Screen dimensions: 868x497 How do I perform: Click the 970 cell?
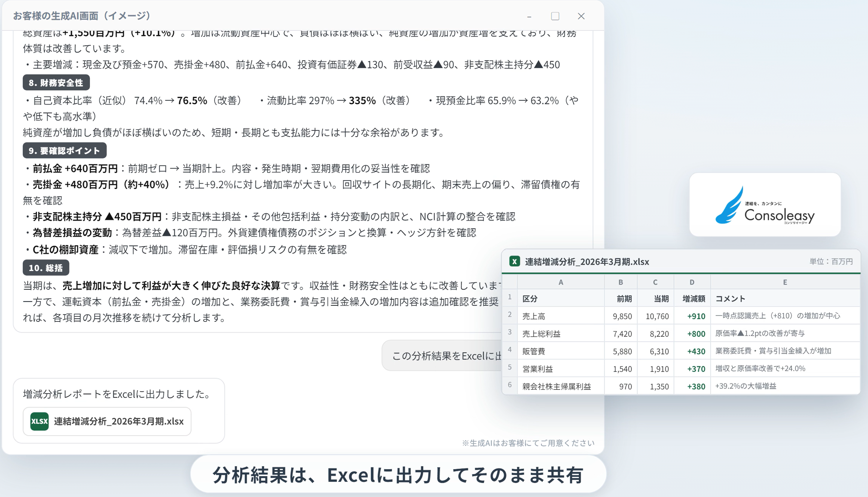(x=621, y=386)
